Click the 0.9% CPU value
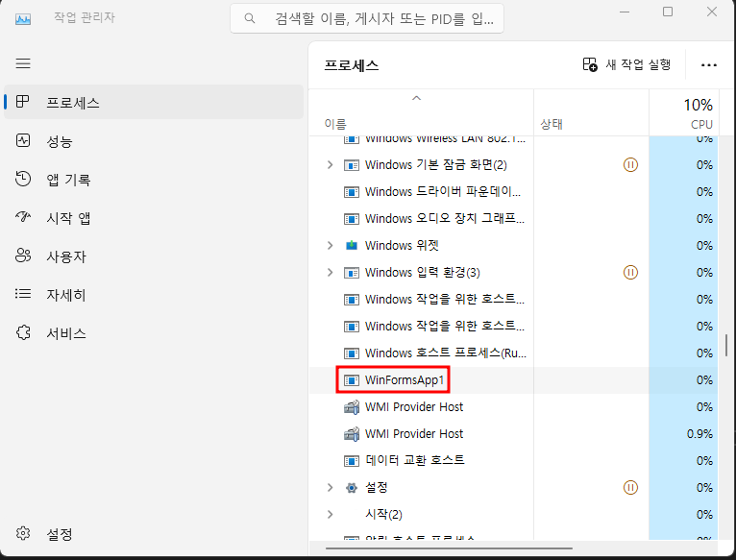The height and width of the screenshot is (560, 736). pyautogui.click(x=699, y=434)
